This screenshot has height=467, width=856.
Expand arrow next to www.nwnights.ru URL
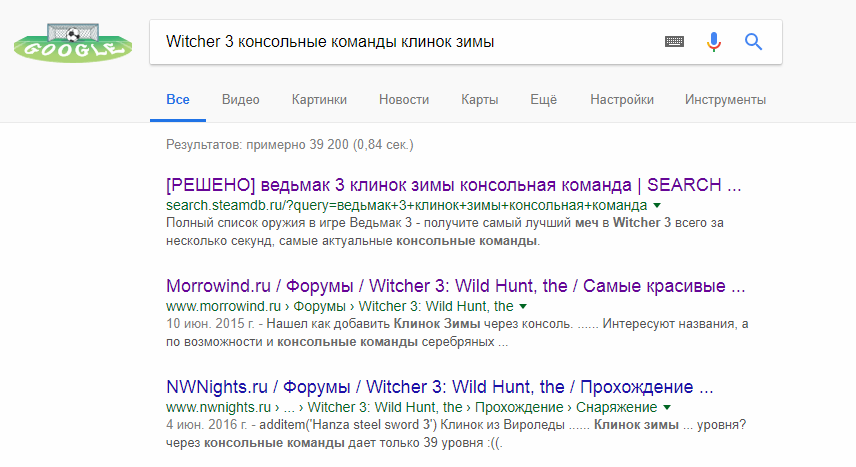[667, 407]
